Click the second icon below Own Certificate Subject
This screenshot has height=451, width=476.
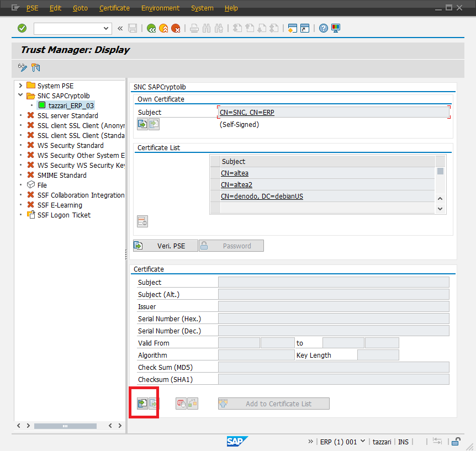[x=154, y=124]
